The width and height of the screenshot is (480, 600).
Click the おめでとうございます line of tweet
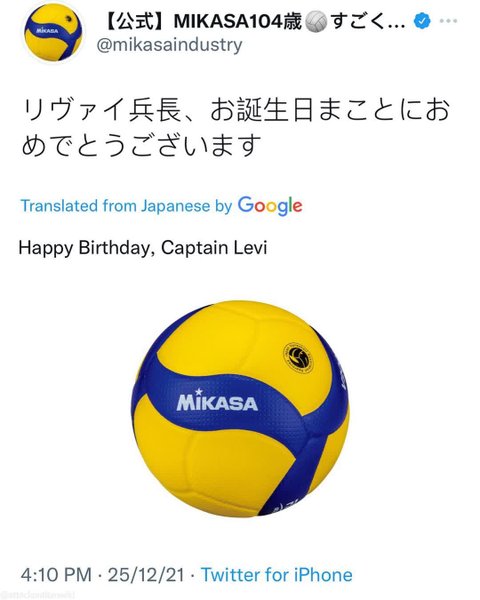[142, 145]
